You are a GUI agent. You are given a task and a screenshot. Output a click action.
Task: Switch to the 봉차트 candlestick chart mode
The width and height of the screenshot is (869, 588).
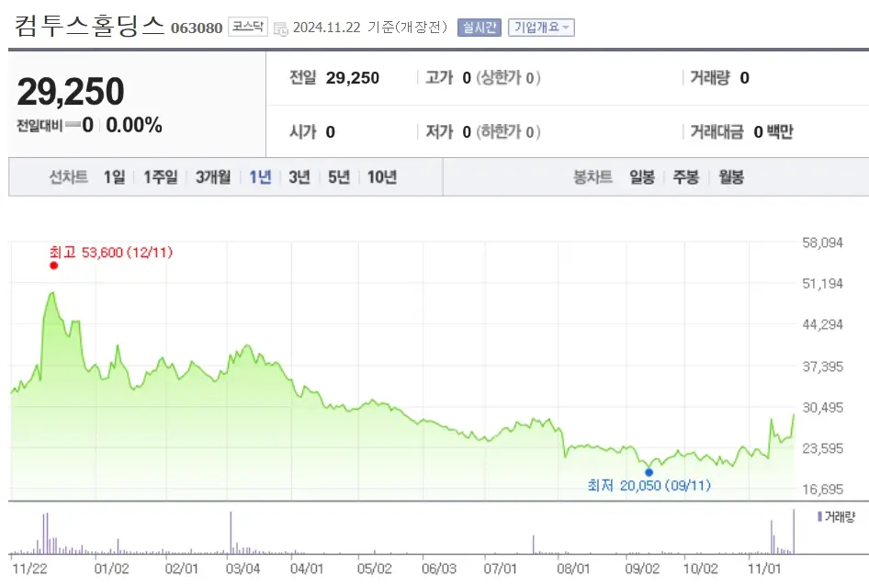591,177
